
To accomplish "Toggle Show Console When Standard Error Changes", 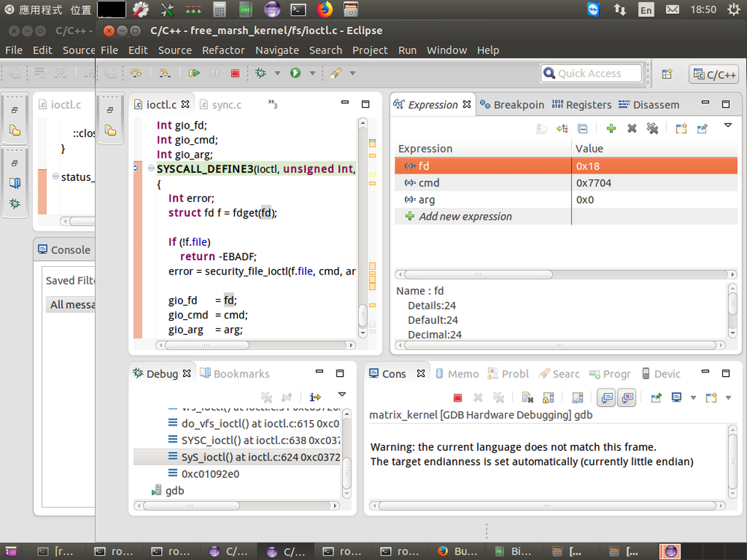I will (x=627, y=397).
